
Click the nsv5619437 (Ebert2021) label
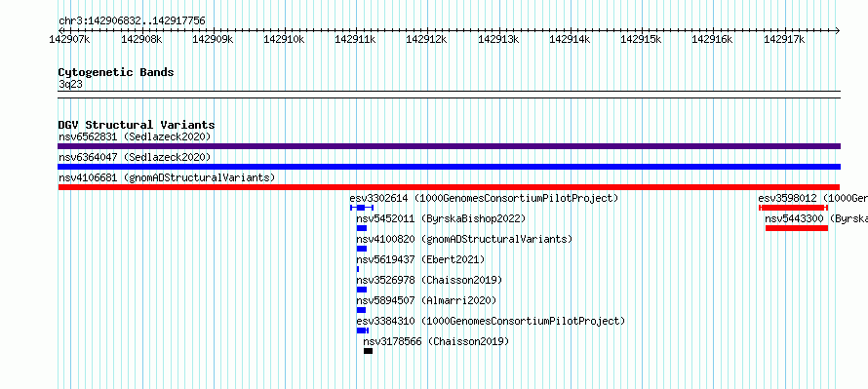point(420,259)
